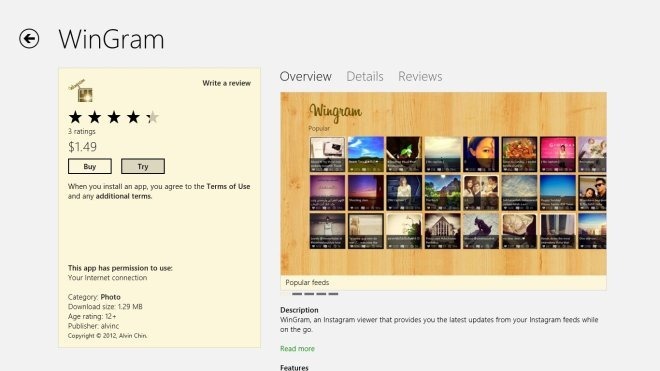Open the additional terms link
The width and height of the screenshot is (660, 371).
pos(123,196)
